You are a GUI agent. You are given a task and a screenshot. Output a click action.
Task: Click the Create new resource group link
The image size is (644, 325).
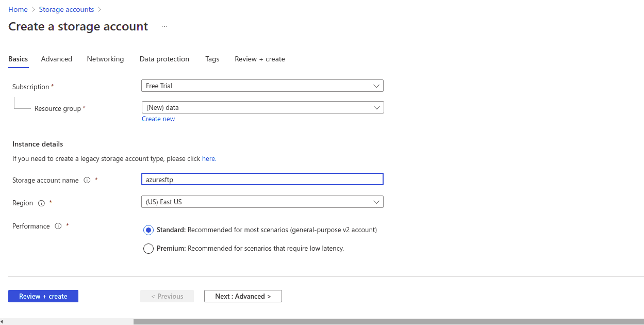pyautogui.click(x=158, y=119)
